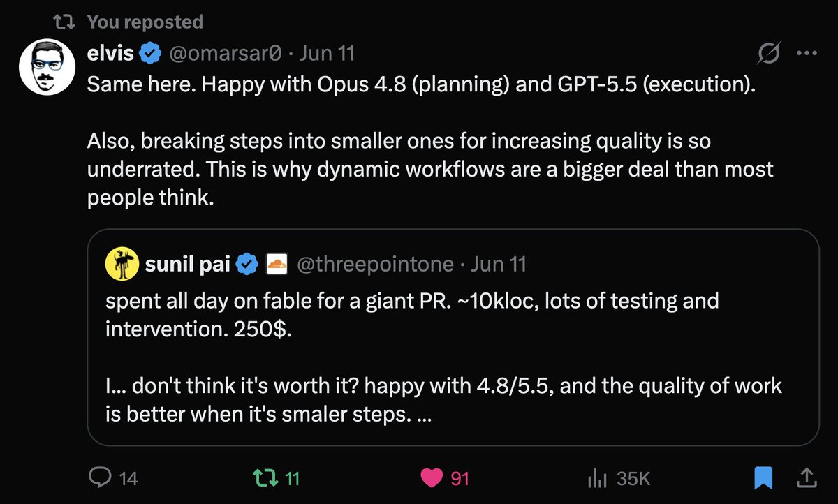This screenshot has width=838, height=504.
Task: Open the @threepointone handle
Action: [375, 264]
